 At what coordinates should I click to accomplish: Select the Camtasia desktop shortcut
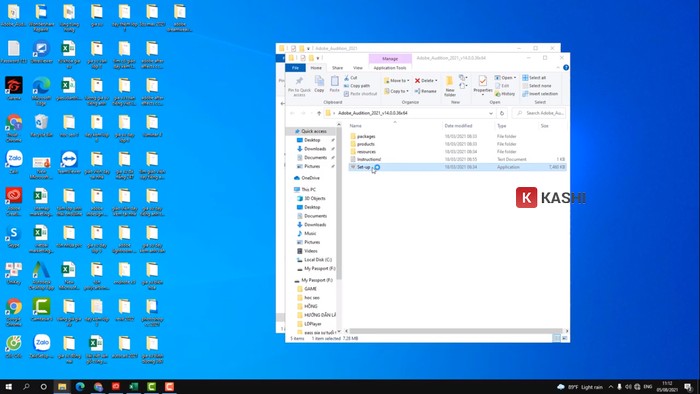tap(41, 310)
